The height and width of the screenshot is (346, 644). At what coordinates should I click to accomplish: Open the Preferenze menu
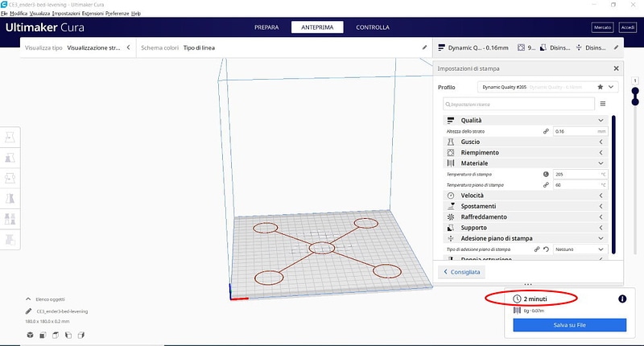coord(117,13)
